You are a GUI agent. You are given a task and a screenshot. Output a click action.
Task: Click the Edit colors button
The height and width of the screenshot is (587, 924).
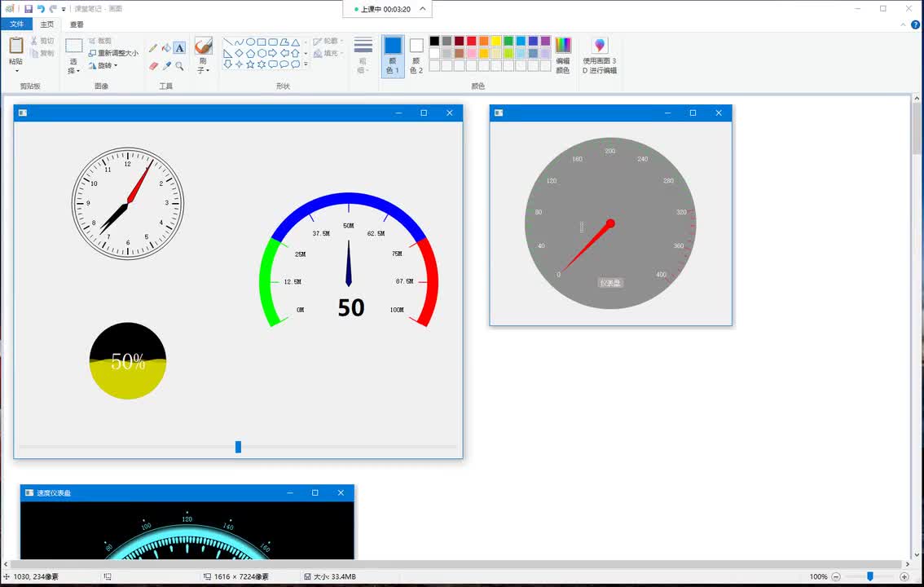pos(563,55)
